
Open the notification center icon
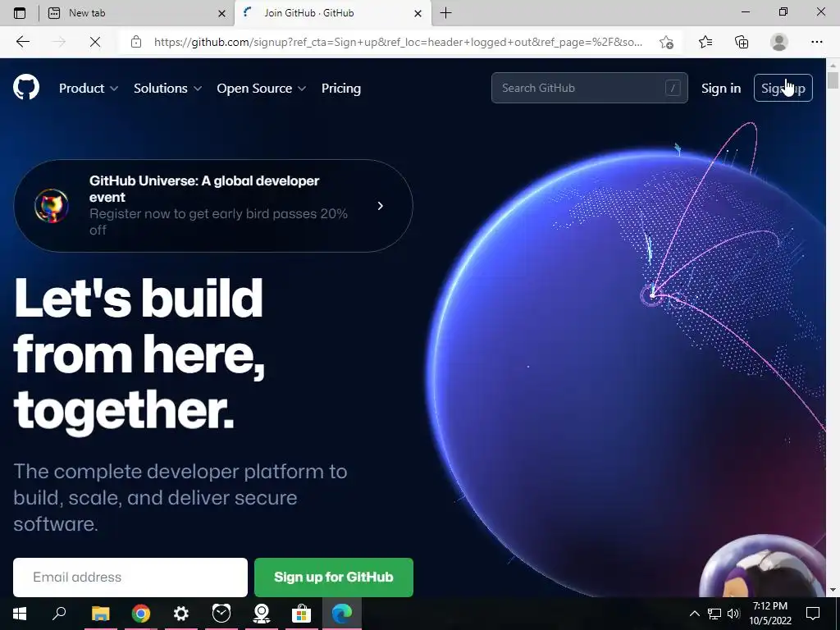(813, 614)
